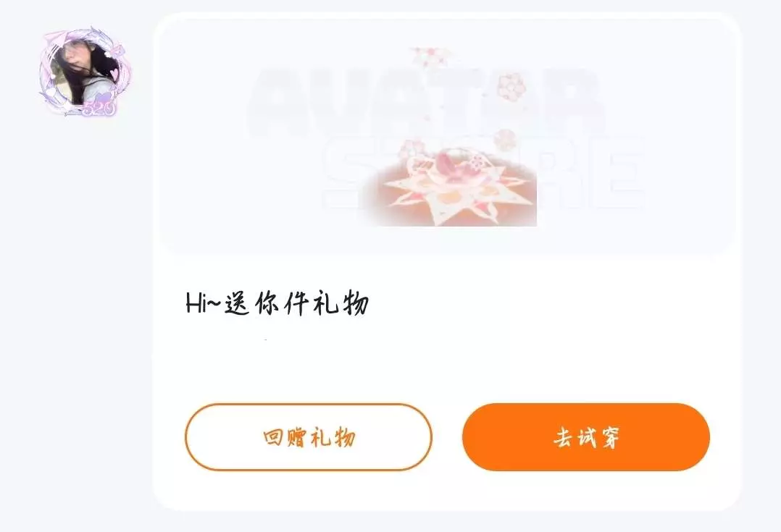Viewport: 781px width, 532px height.
Task: Tap the small flower cluster above AVATAR text
Action: tap(430, 56)
